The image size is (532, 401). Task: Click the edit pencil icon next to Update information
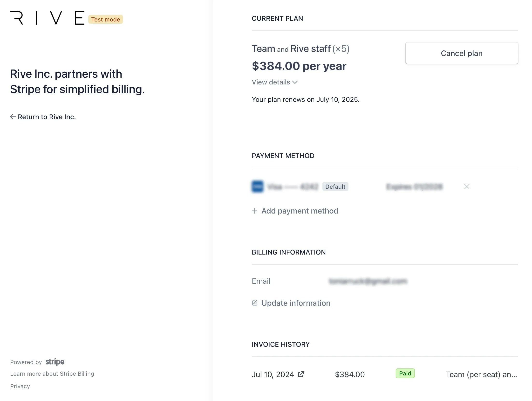(x=255, y=303)
